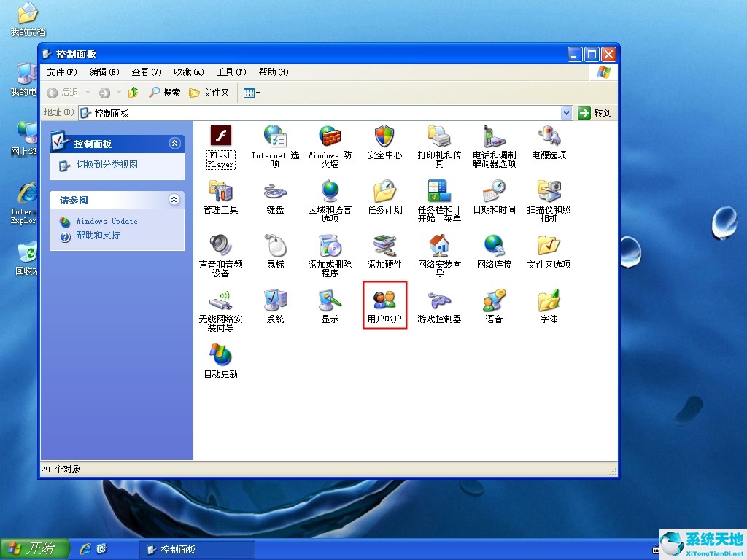Viewport: 747px width, 560px height.
Task: Open the 收藏(A) menu
Action: 189,72
